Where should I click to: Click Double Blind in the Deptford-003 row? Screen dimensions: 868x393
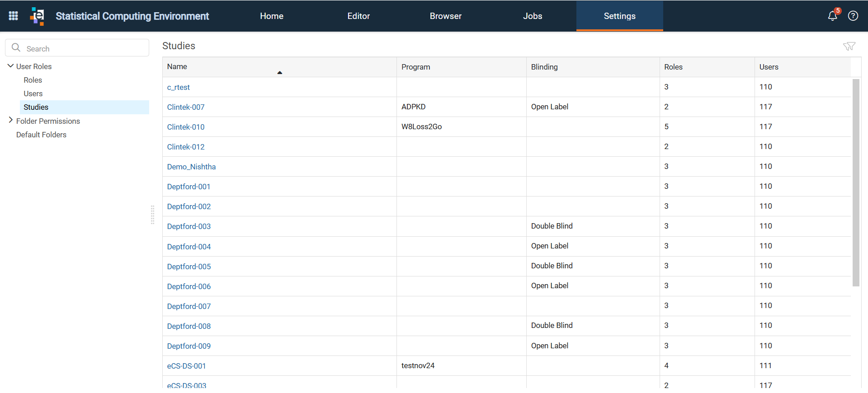point(552,226)
